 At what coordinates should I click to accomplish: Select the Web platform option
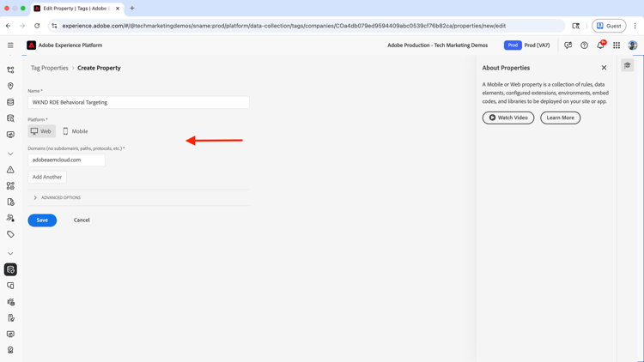41,131
